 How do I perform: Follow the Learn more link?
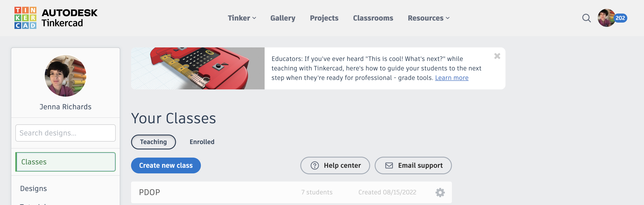coord(451,78)
